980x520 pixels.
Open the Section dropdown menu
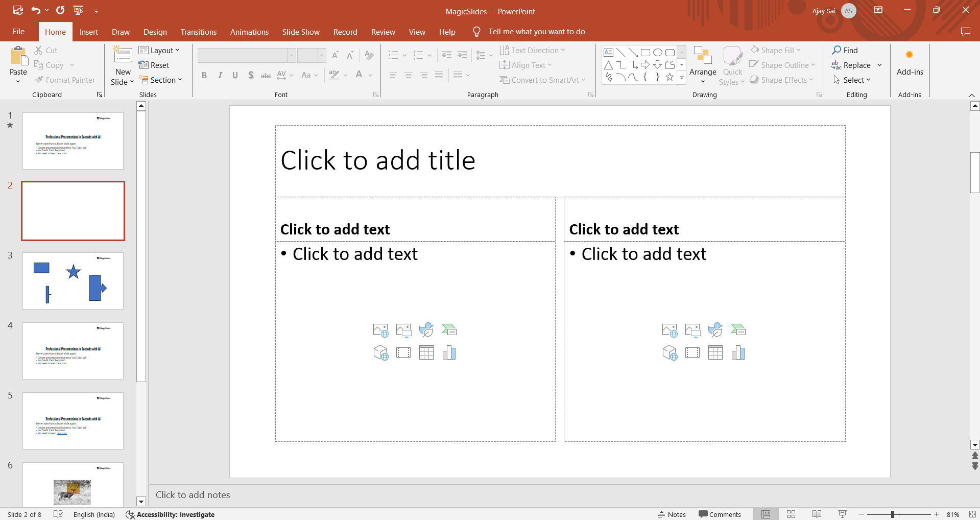click(x=159, y=80)
